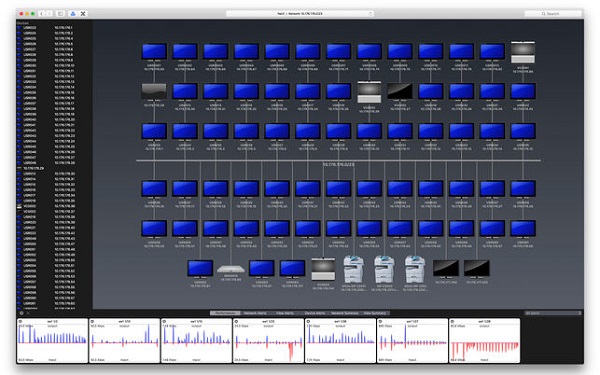Select the flat white router device icon
This screenshot has width=600, height=375.
231,269
